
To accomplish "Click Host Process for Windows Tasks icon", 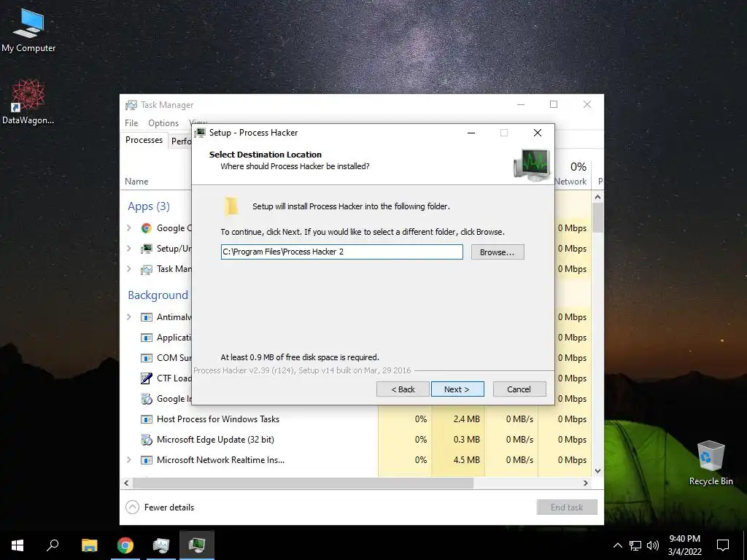I will click(x=146, y=419).
